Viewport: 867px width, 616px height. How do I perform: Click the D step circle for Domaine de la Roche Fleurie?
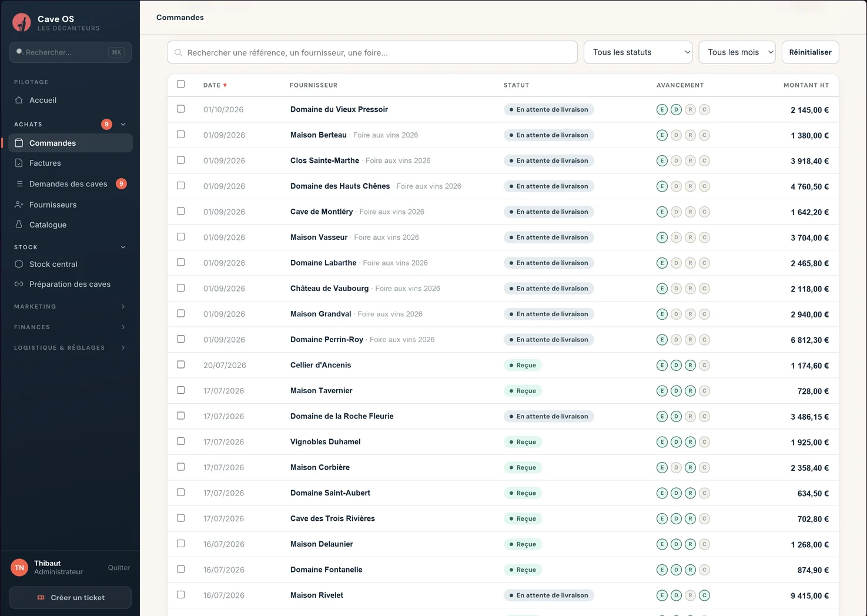click(x=676, y=416)
